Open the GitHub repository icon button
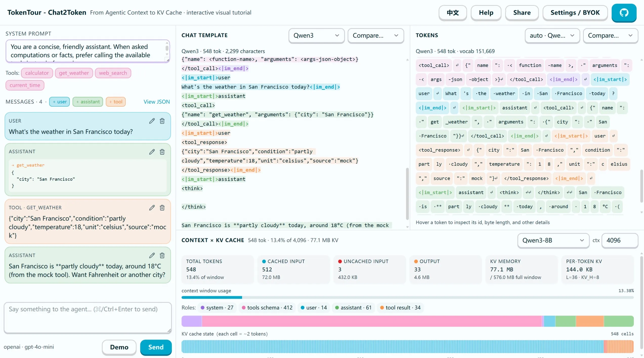Screen dimensions: 644x358 click(x=624, y=13)
